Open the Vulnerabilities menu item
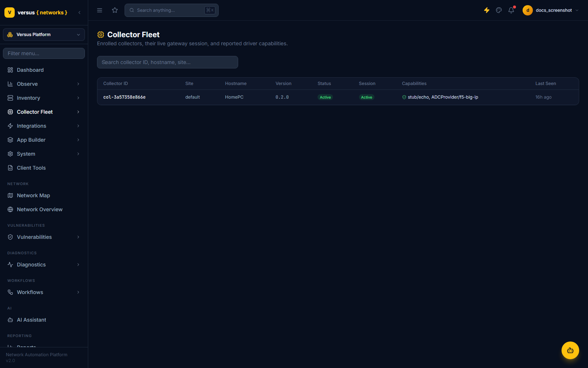Viewport: 588px width, 368px height. (x=44, y=237)
